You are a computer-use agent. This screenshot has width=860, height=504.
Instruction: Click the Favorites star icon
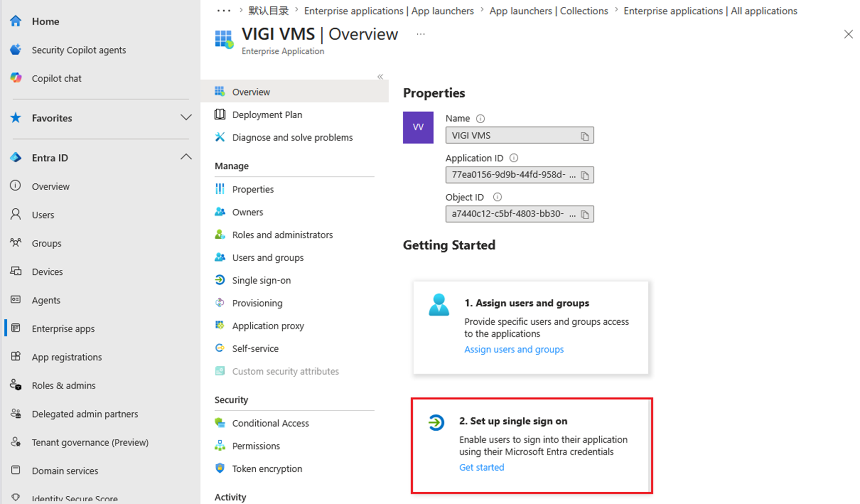(15, 118)
